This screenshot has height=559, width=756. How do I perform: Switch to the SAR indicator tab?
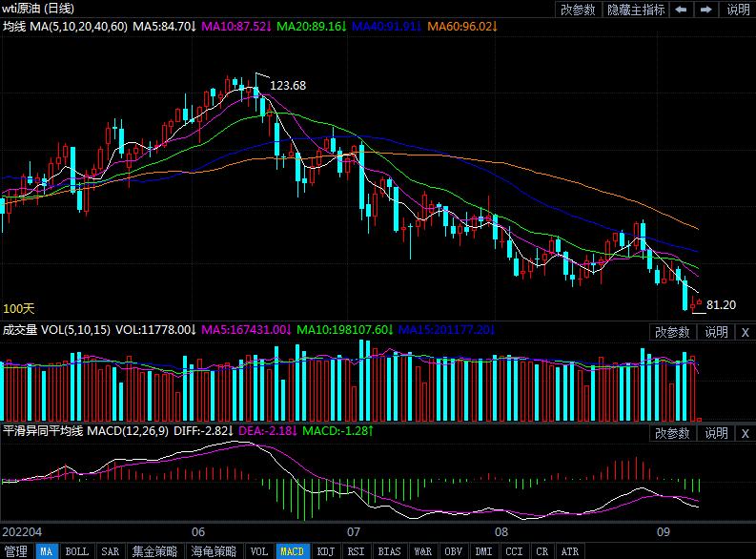(110, 551)
